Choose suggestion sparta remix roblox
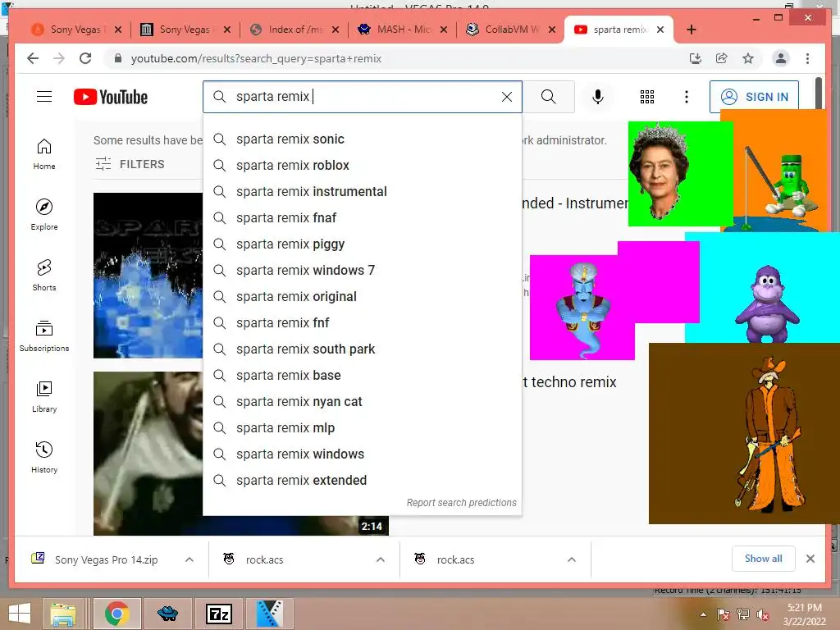The width and height of the screenshot is (840, 630). pos(362,166)
